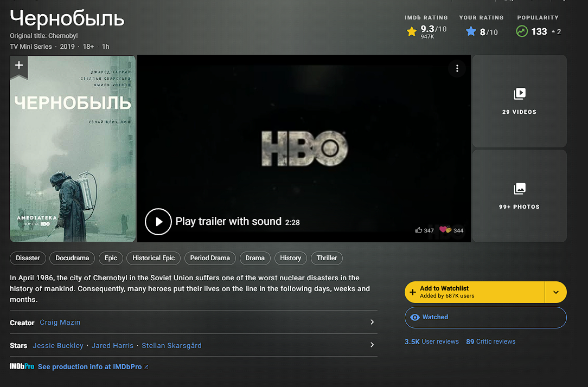Open the popularity trend icon
Screen dimensions: 588x387
[x=522, y=31]
